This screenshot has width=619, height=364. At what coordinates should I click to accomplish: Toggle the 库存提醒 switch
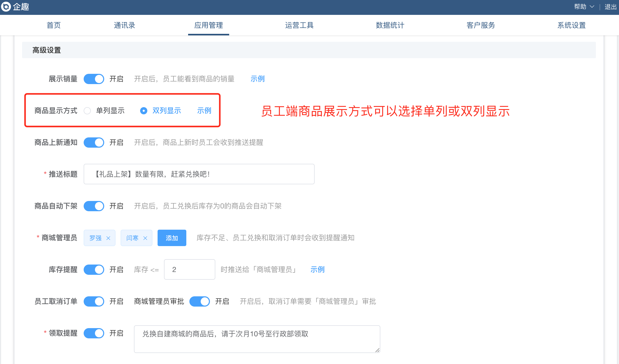point(94,270)
